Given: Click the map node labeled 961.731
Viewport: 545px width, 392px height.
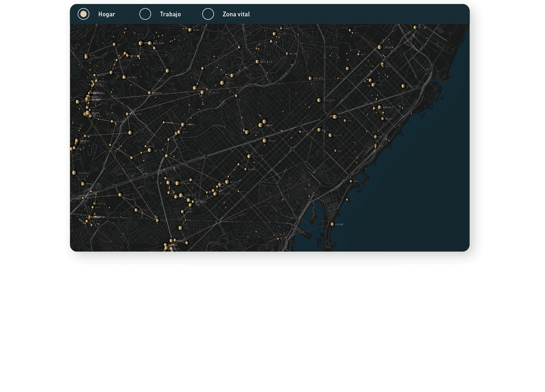Looking at the screenshot, I should [150, 43].
